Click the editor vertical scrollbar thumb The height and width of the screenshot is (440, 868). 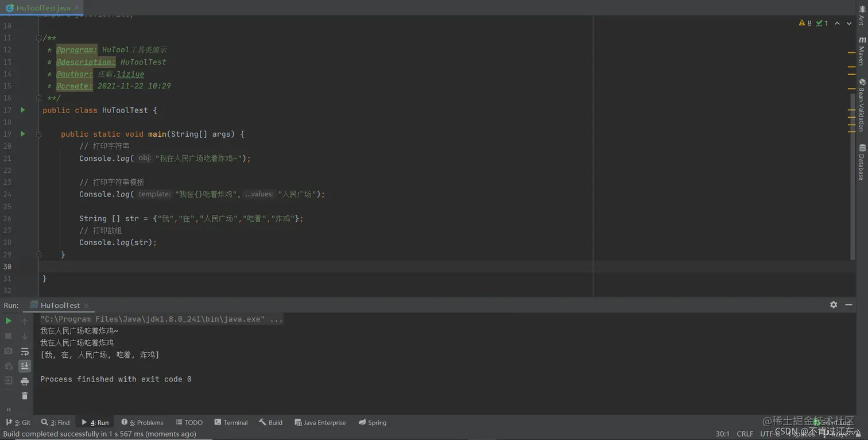point(853,176)
